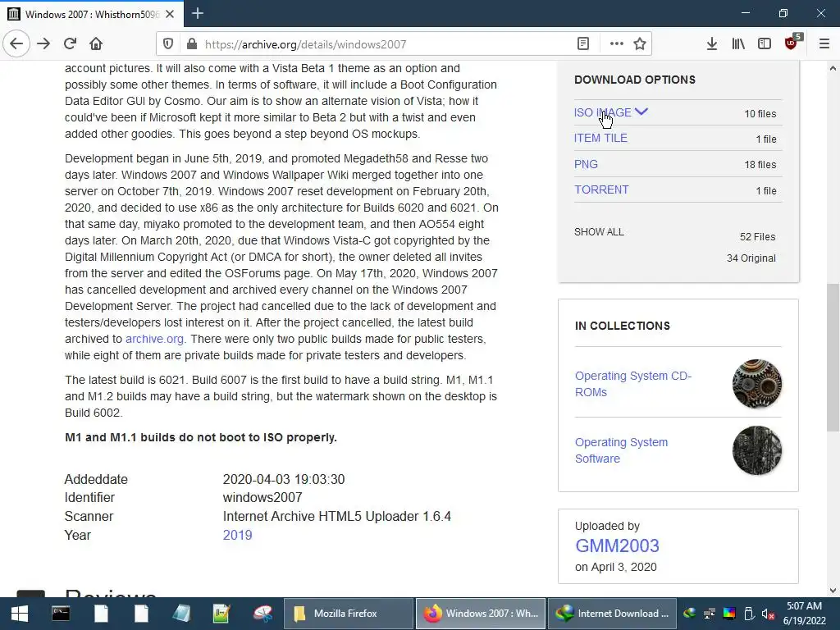This screenshot has height=630, width=840.
Task: Go forward with the arrow button
Action: tap(43, 44)
